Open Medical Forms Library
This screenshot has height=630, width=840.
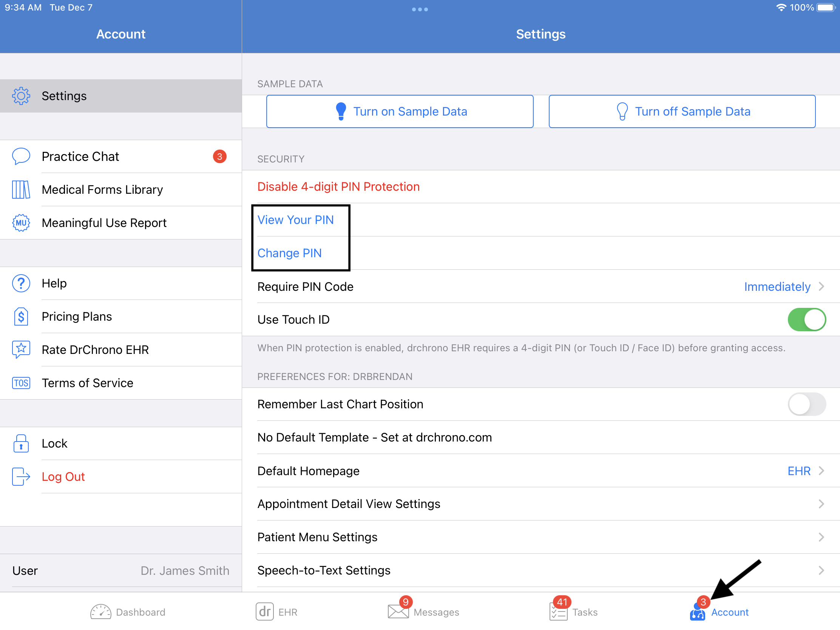pyautogui.click(x=121, y=190)
